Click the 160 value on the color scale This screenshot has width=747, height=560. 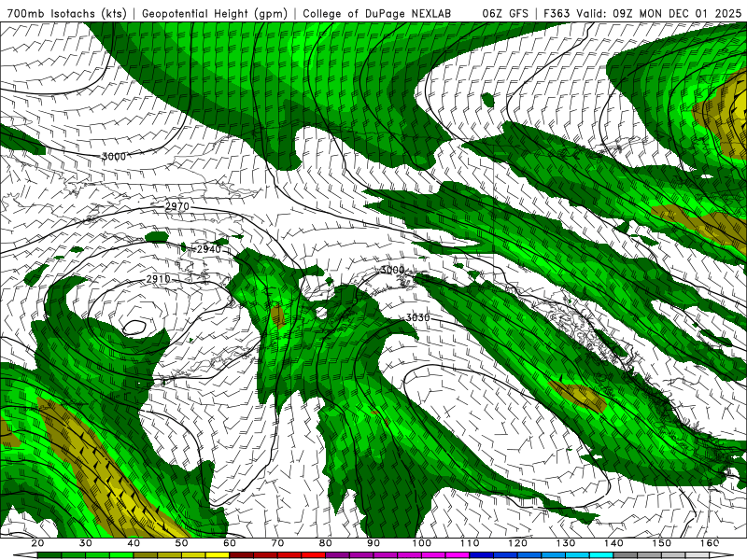pos(710,543)
